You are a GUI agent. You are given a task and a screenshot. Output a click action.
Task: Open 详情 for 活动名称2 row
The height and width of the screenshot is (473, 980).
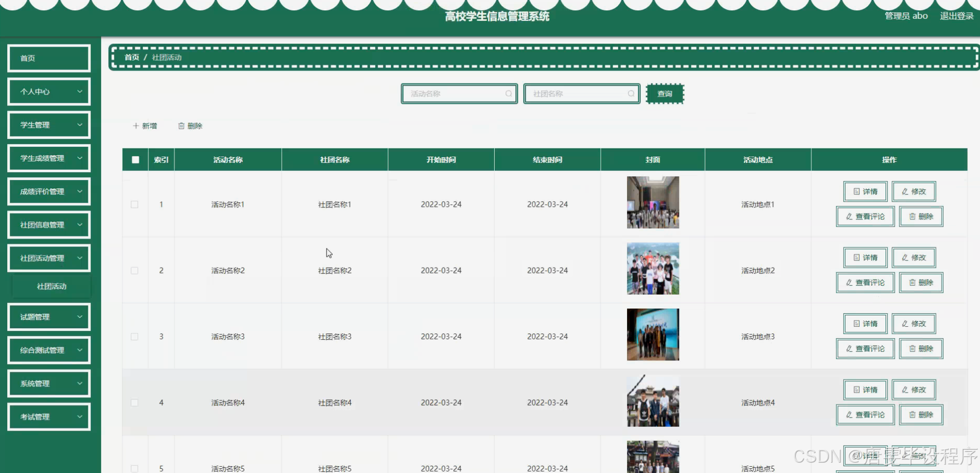pos(865,257)
